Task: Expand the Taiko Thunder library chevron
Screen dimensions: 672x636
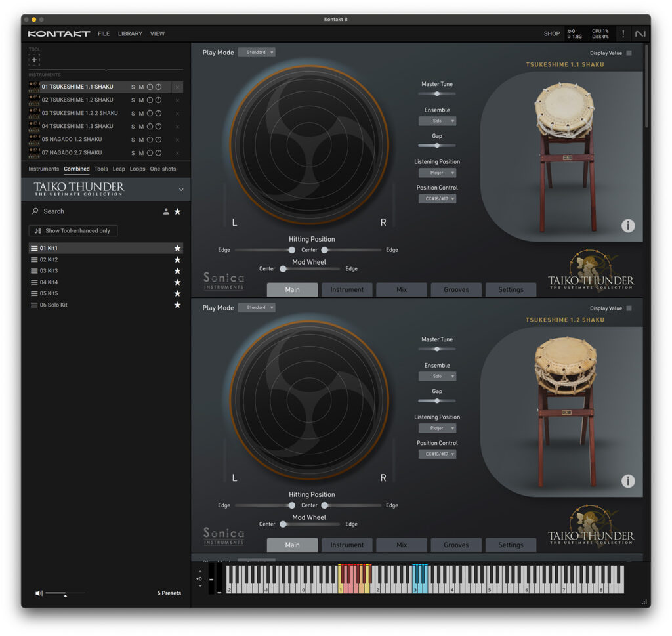Action: pyautogui.click(x=181, y=190)
